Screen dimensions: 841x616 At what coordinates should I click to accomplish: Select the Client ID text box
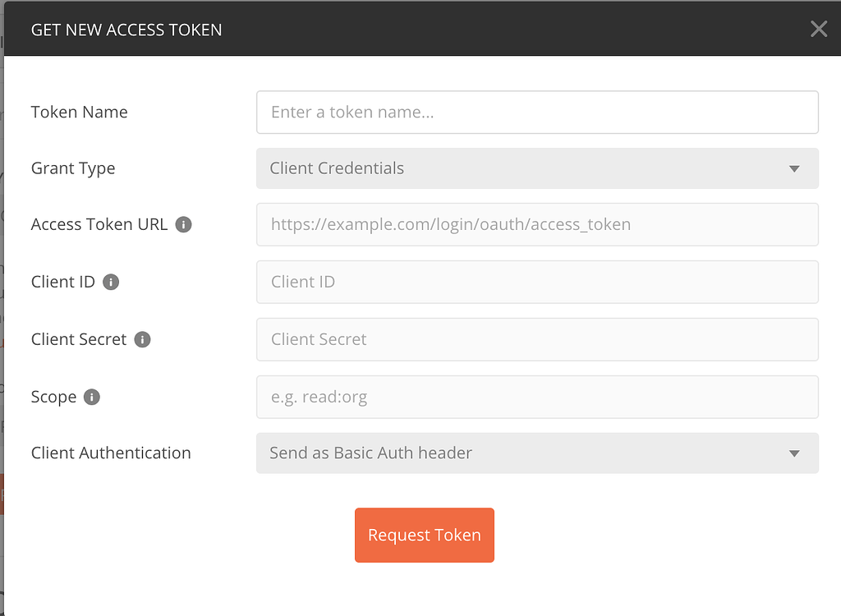click(537, 282)
